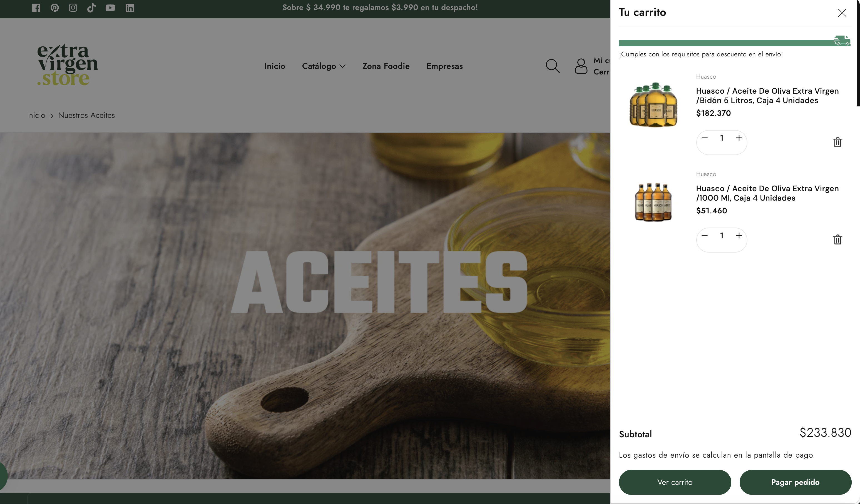Expand the Catálogo dropdown menu

click(x=324, y=66)
